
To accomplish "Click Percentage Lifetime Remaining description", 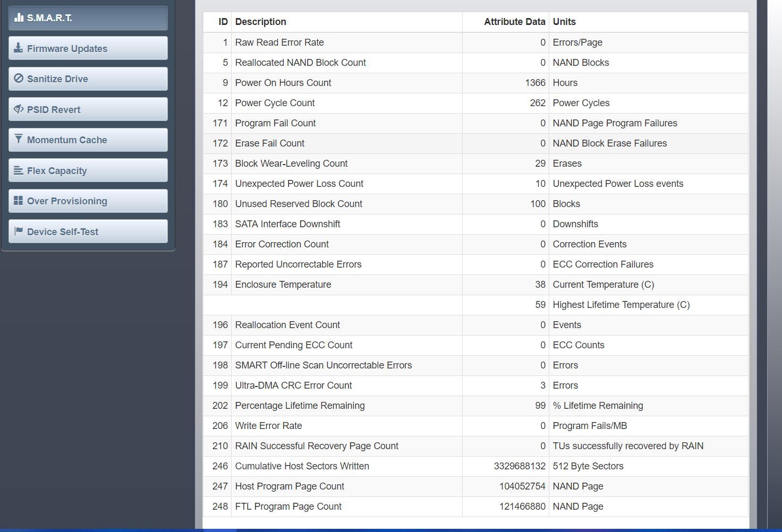I will point(300,406).
